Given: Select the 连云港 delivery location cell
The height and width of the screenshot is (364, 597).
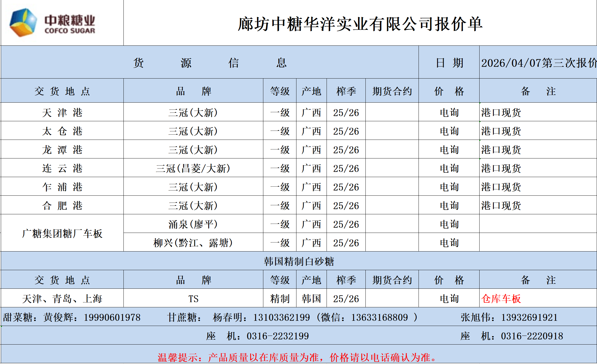Looking at the screenshot, I should pyautogui.click(x=62, y=168).
